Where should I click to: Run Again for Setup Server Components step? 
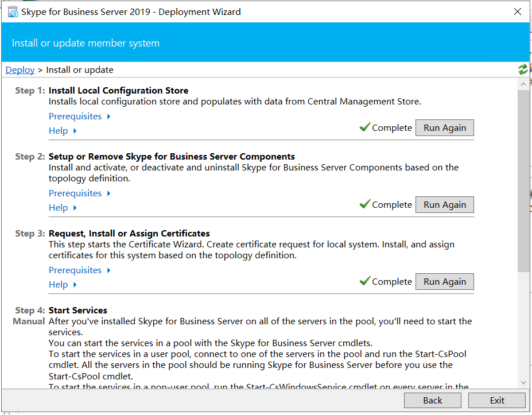point(444,204)
